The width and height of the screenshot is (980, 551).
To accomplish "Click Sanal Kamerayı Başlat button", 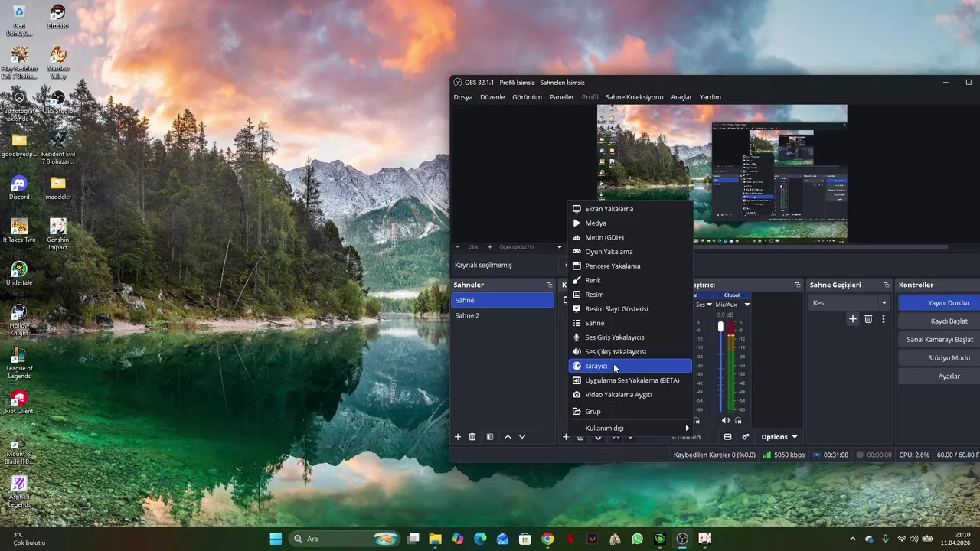I will tap(939, 339).
